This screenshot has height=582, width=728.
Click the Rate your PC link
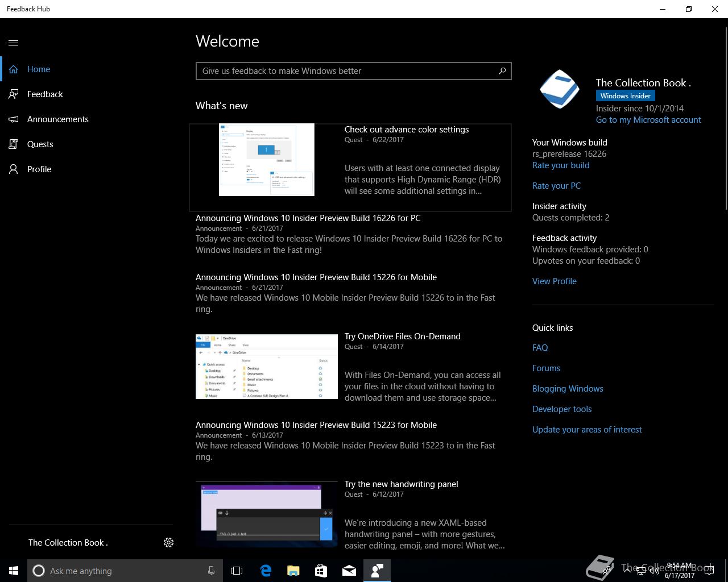[x=556, y=186]
